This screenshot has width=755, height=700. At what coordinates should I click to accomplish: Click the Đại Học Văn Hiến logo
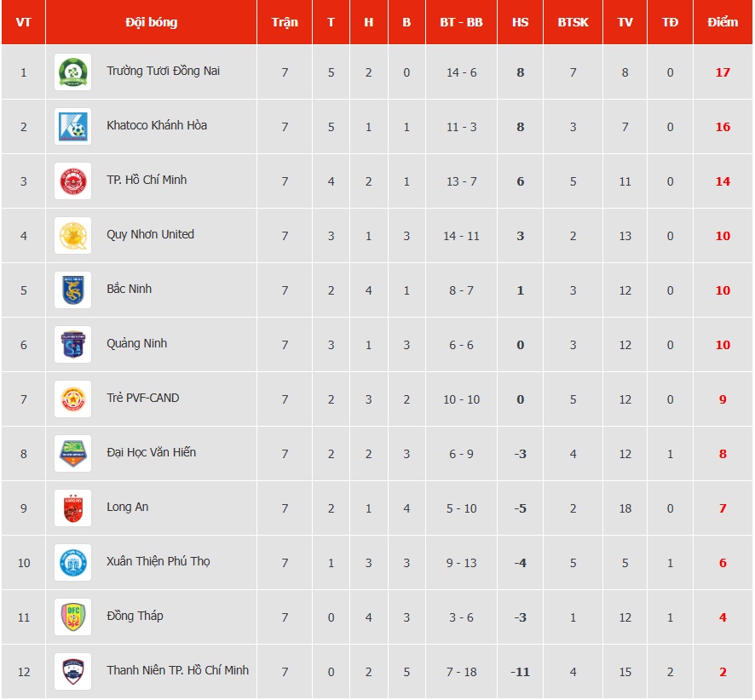[72, 454]
